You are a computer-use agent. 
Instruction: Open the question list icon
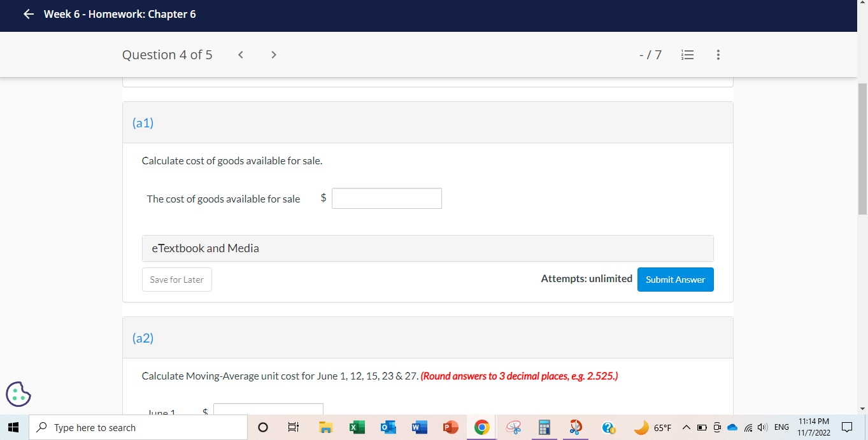click(687, 55)
